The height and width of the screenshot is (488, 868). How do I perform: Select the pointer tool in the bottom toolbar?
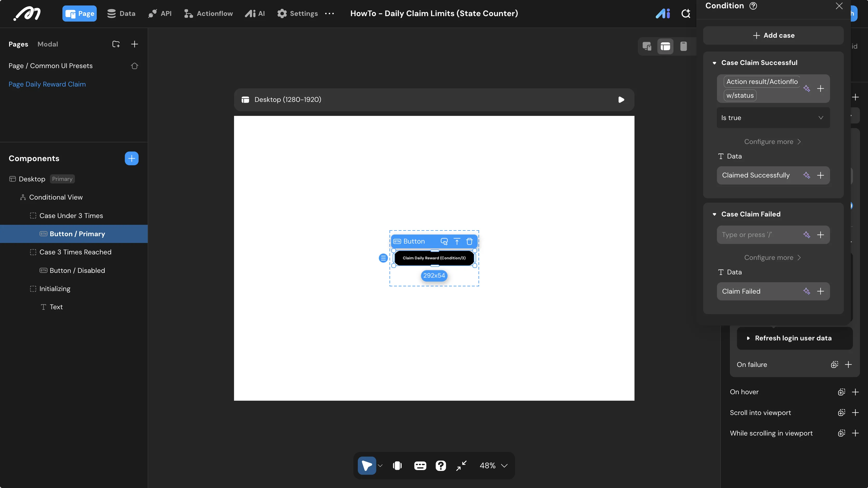(x=367, y=466)
